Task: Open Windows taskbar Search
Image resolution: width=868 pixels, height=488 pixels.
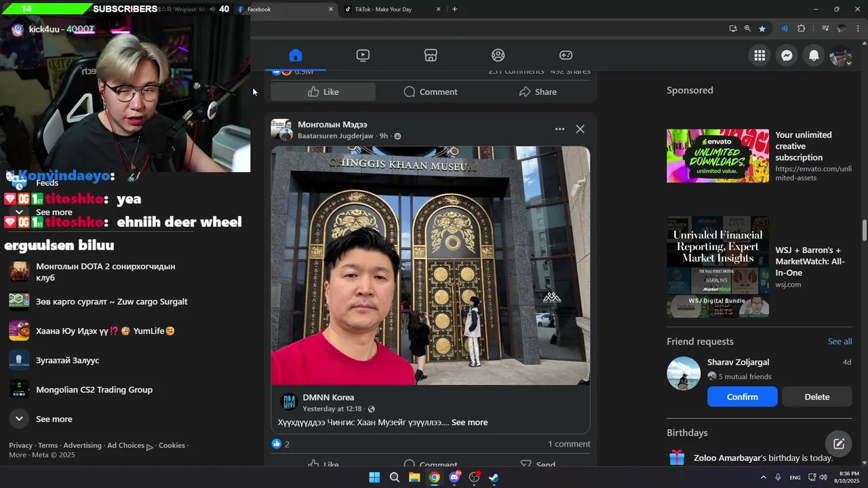Action: click(394, 478)
